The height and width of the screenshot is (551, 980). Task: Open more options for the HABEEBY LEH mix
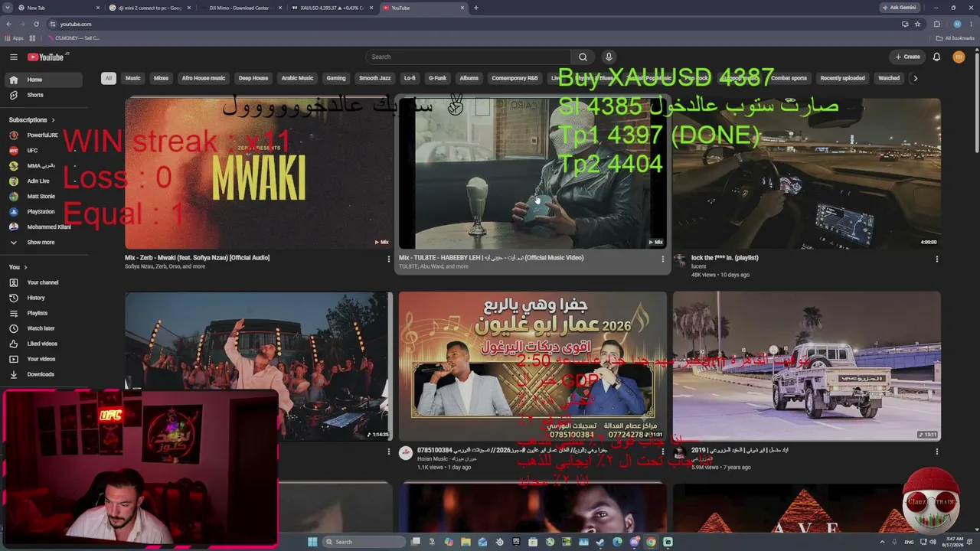point(662,259)
